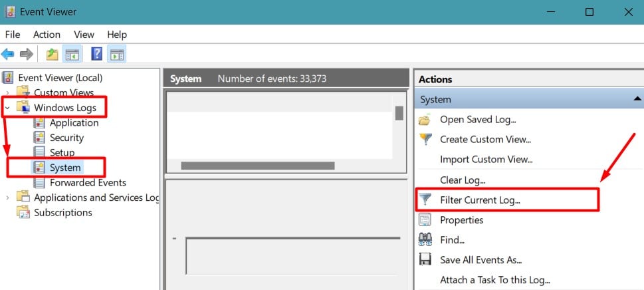Open the View menu

coord(84,35)
